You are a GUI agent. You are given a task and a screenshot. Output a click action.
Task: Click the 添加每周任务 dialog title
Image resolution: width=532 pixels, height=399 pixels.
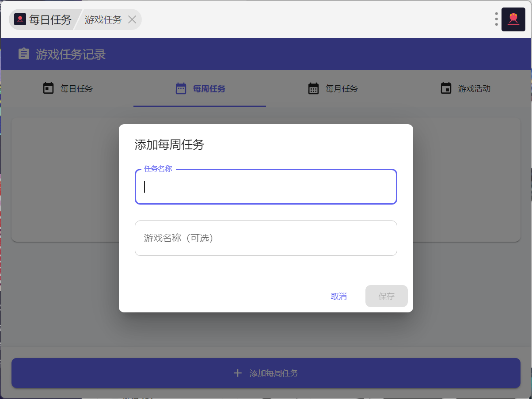tap(169, 144)
